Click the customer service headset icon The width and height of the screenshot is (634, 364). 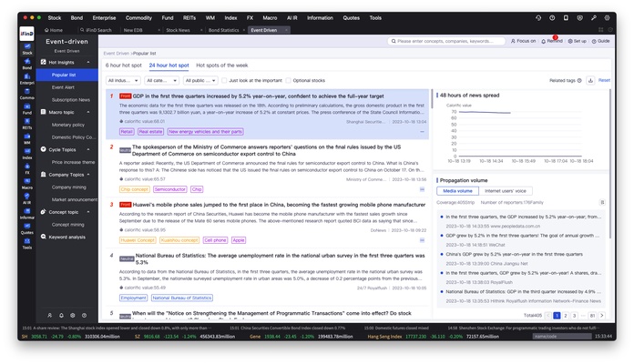[538, 18]
